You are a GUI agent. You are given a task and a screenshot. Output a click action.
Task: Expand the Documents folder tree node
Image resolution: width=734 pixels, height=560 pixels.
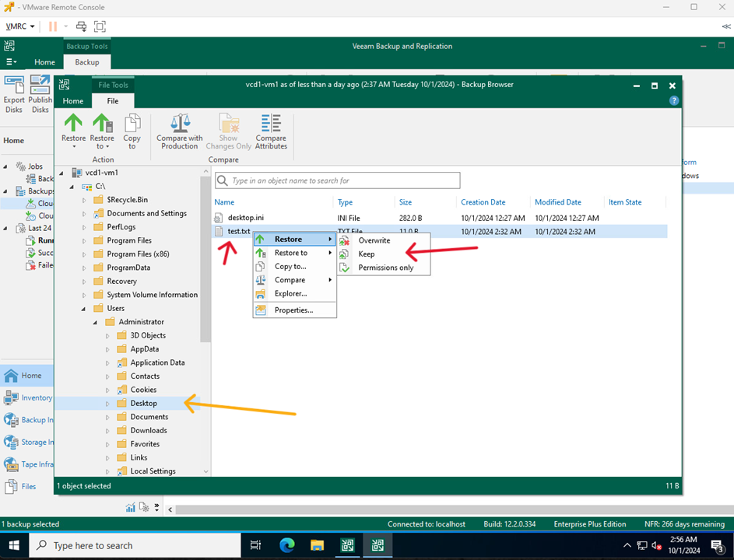click(107, 417)
